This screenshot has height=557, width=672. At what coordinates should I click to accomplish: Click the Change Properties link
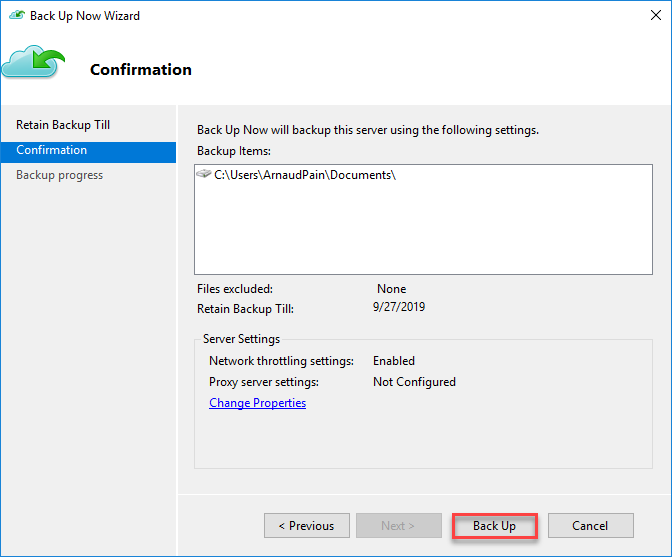257,403
